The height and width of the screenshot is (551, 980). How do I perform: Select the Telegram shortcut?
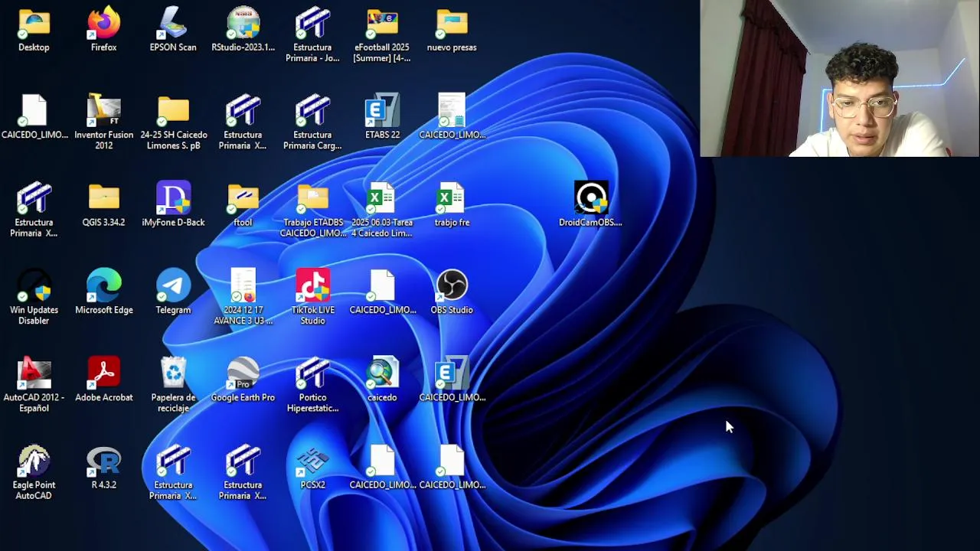173,287
